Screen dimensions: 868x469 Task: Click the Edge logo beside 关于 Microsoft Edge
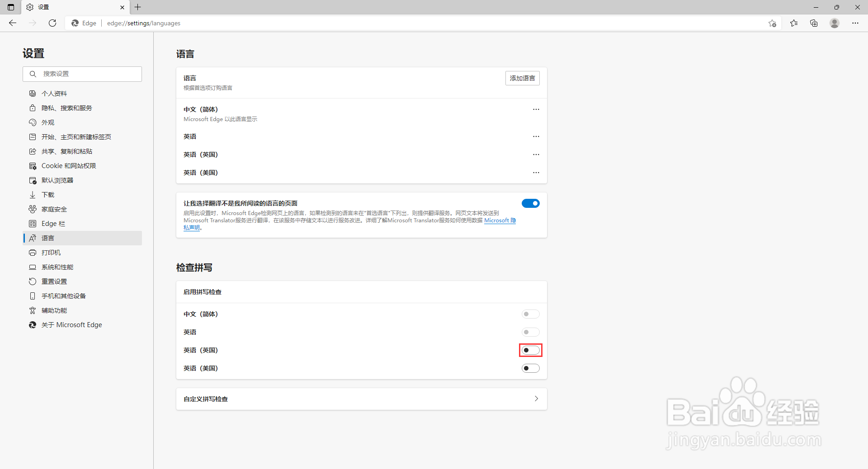pos(33,325)
